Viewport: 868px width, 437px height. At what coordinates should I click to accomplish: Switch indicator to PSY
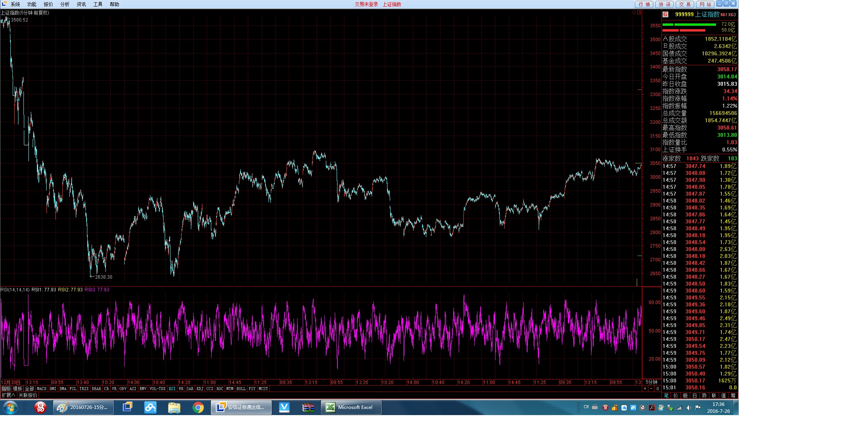coord(252,389)
